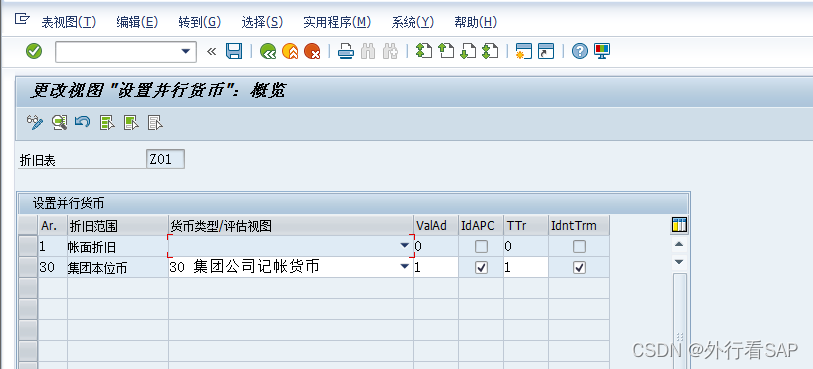Click the ValAd field with value 1
Screen dimensions: 813x369
(436, 267)
